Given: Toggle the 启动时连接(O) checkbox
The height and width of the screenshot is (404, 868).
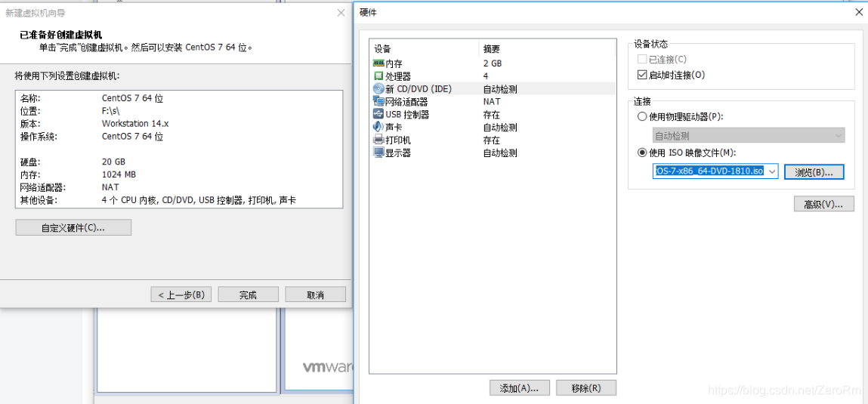Looking at the screenshot, I should tap(642, 75).
